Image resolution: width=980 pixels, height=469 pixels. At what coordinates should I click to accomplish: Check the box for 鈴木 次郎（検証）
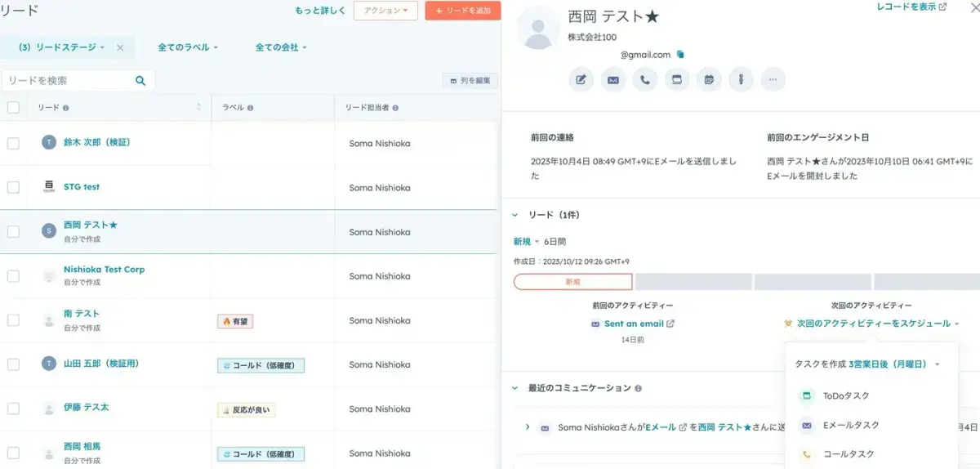pyautogui.click(x=13, y=143)
